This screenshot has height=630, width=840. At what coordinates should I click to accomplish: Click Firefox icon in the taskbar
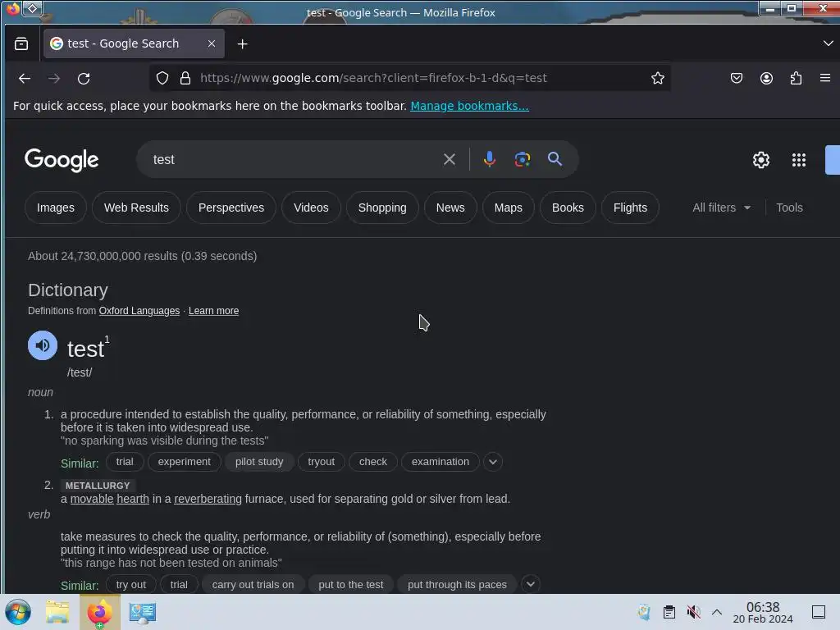(99, 612)
